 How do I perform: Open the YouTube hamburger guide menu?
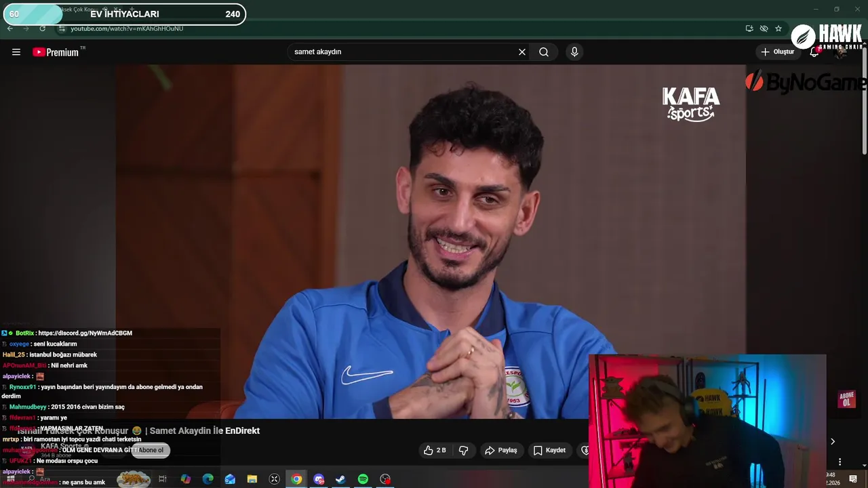(16, 52)
